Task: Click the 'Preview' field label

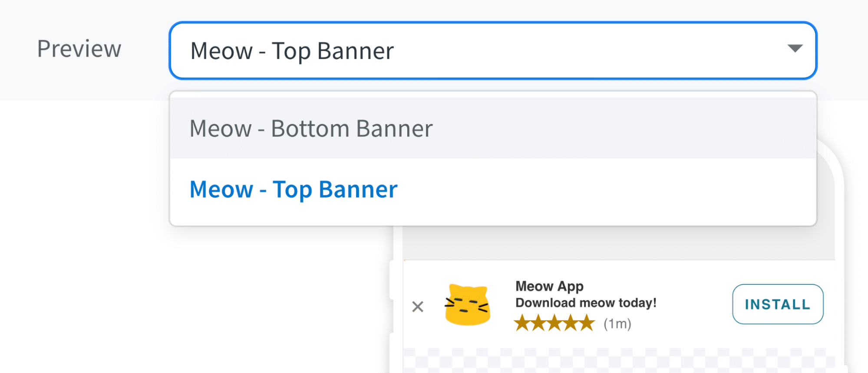Action: click(79, 49)
